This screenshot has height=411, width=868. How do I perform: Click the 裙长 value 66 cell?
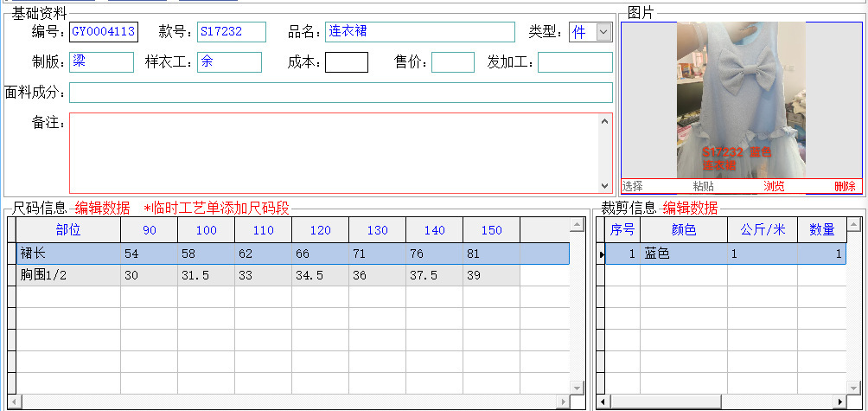321,254
